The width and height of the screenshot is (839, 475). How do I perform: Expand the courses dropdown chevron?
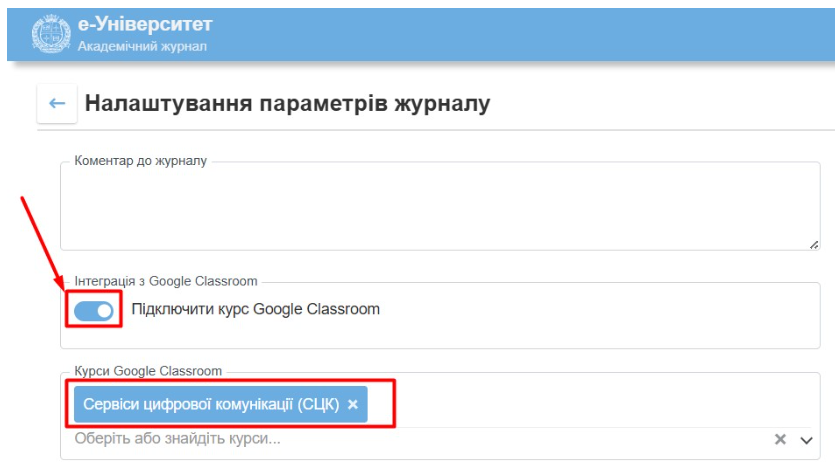806,440
